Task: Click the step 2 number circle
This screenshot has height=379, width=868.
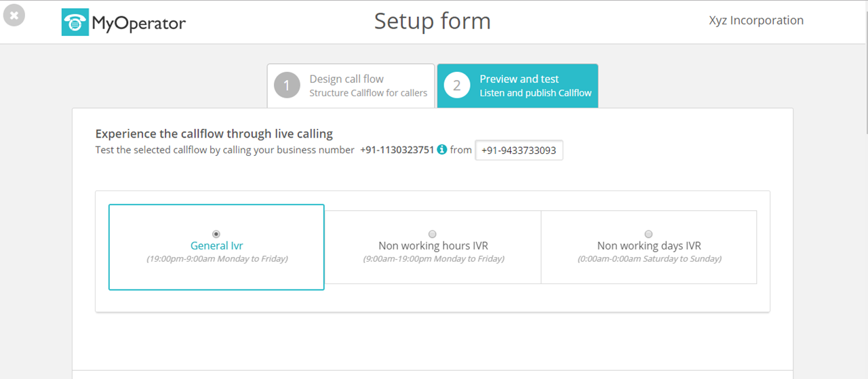Action: pos(457,86)
